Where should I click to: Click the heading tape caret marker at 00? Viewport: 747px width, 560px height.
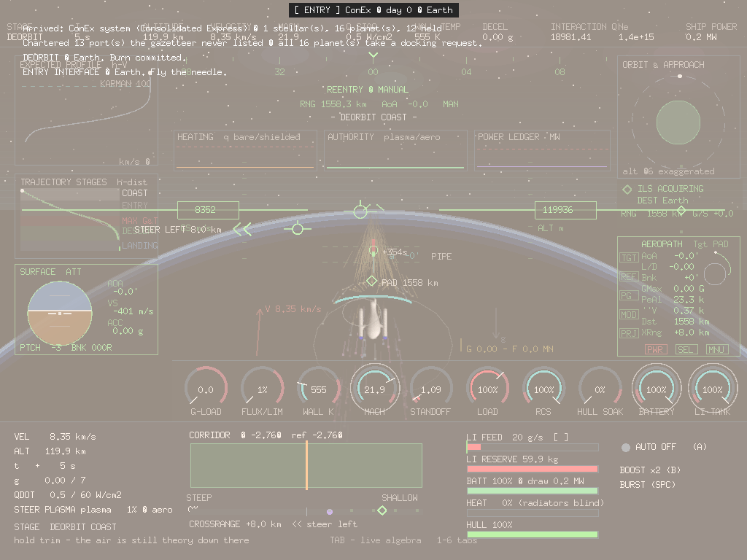tap(373, 55)
